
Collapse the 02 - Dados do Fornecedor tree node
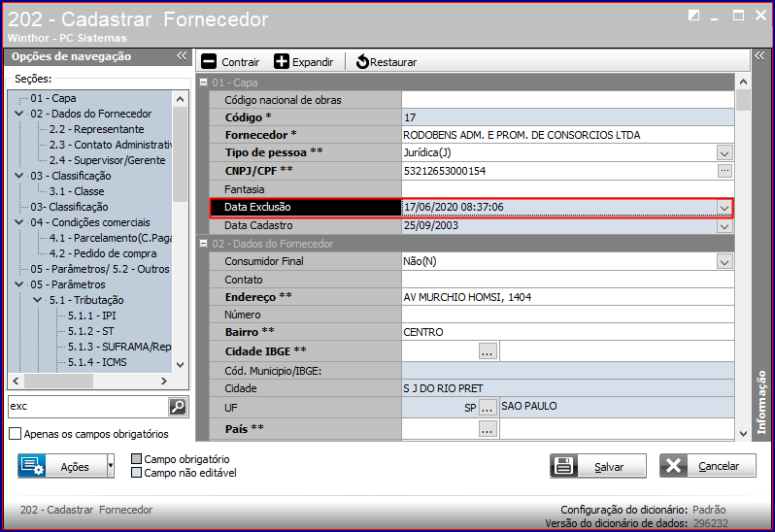tap(19, 114)
